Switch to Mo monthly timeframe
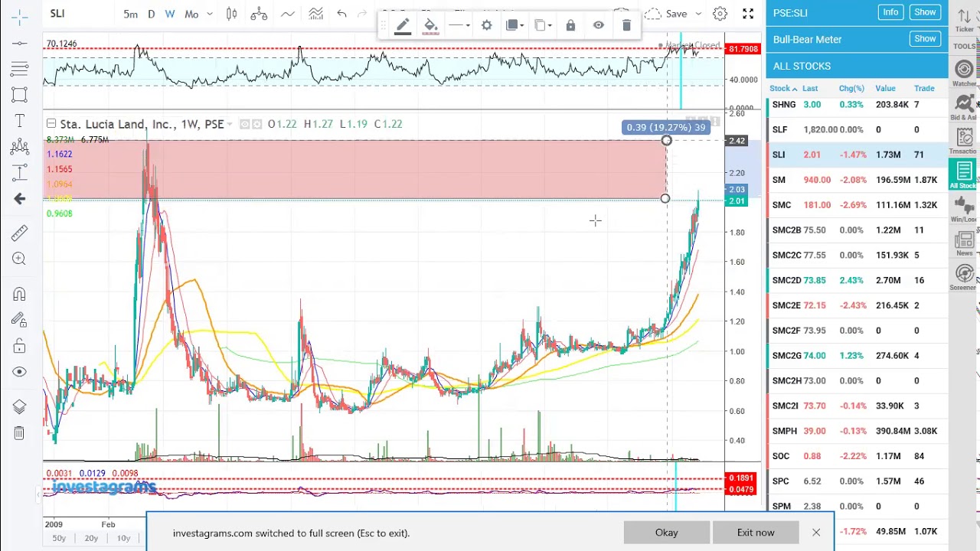The height and width of the screenshot is (551, 980). tap(191, 14)
